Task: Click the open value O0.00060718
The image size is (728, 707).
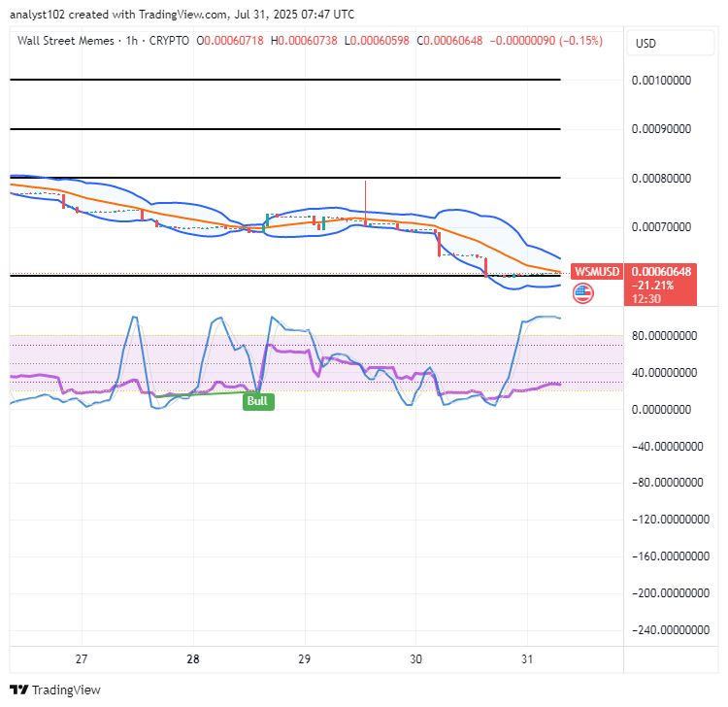Action: pyautogui.click(x=230, y=41)
